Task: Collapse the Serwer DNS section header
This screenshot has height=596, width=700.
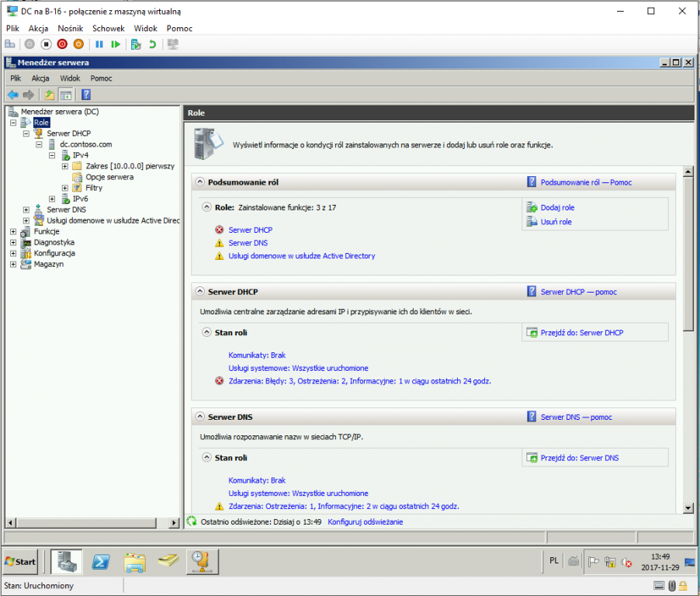Action: pos(200,417)
